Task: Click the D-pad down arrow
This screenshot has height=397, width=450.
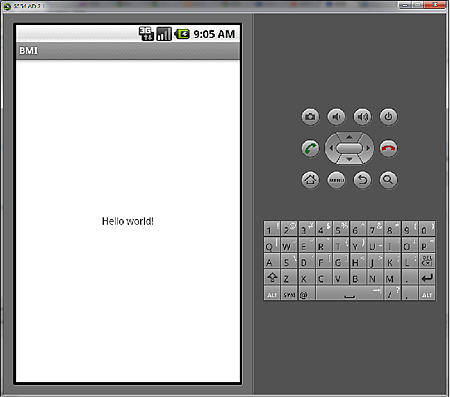Action: [349, 159]
